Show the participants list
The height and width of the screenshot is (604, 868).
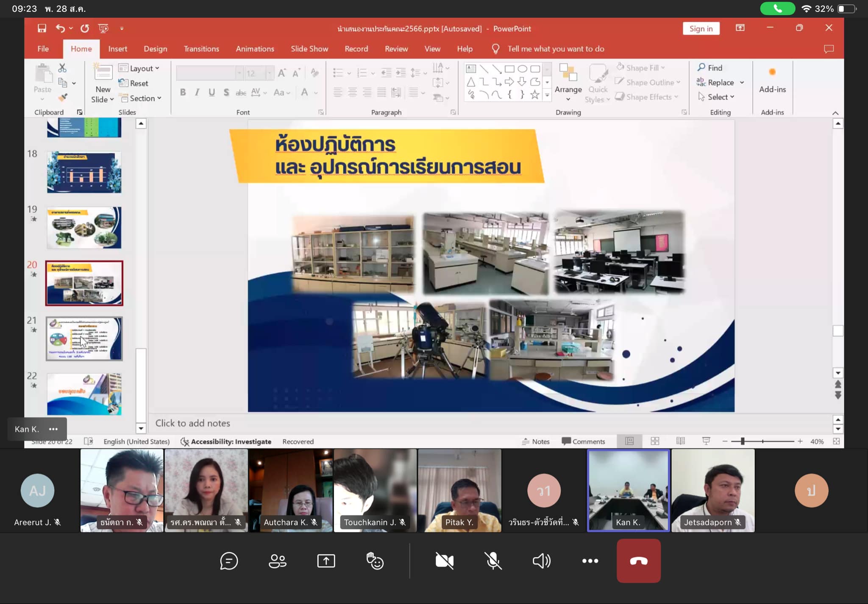point(278,561)
